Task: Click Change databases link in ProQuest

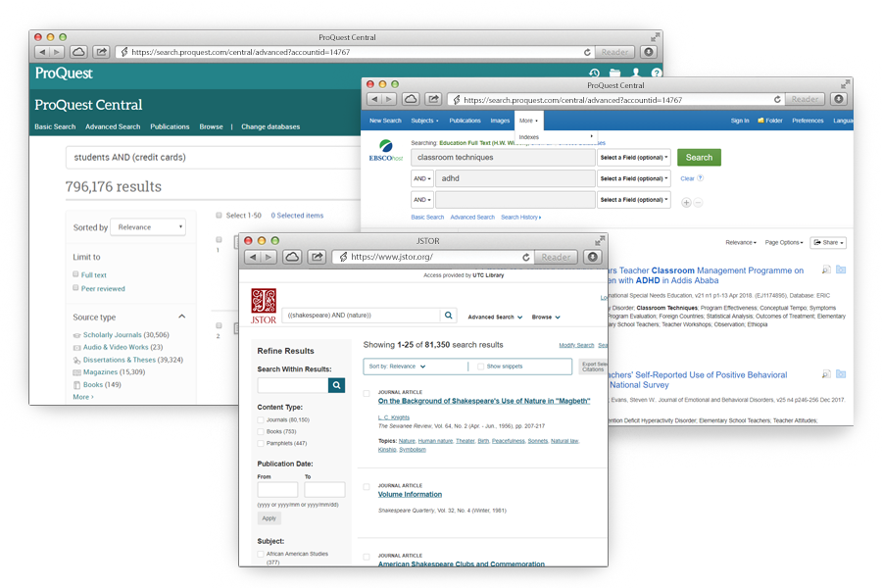Action: 270,126
